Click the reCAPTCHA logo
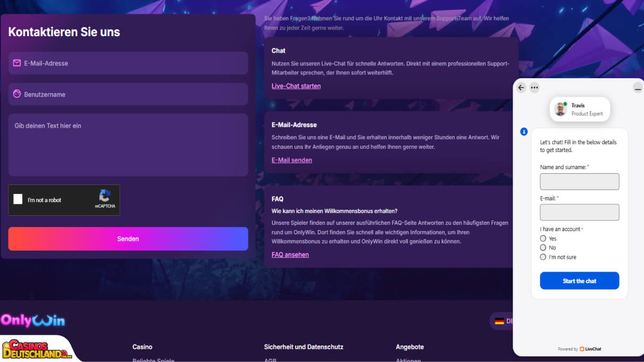644x362 pixels. 105,196
